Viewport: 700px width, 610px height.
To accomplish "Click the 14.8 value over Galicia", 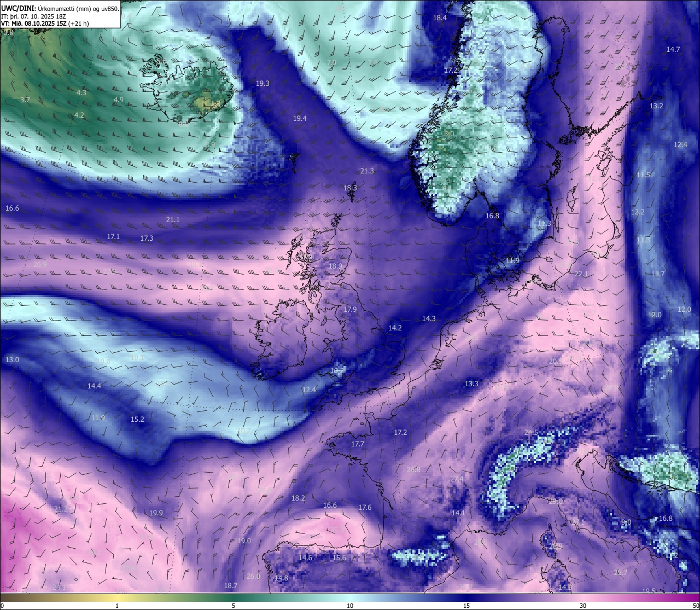I will point(281,578).
